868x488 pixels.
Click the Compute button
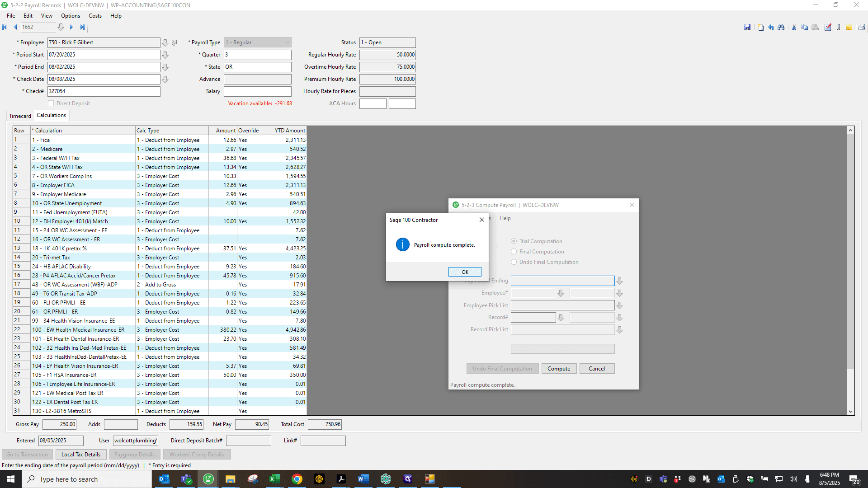click(x=559, y=369)
